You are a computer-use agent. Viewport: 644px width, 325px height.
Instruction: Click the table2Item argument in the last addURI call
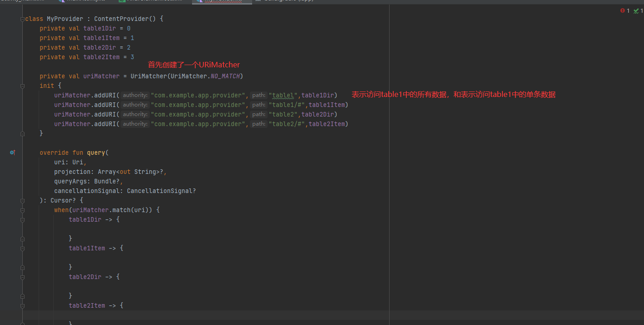coord(327,124)
